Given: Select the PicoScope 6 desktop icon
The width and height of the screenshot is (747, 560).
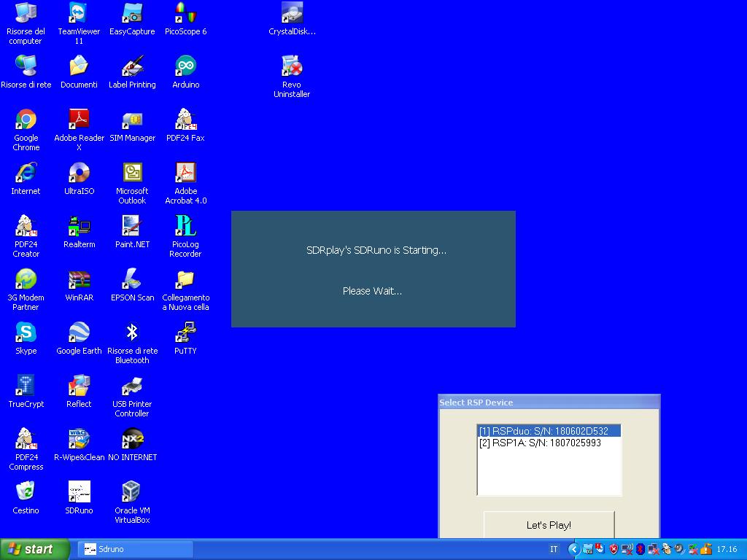Looking at the screenshot, I should pyautogui.click(x=185, y=13).
